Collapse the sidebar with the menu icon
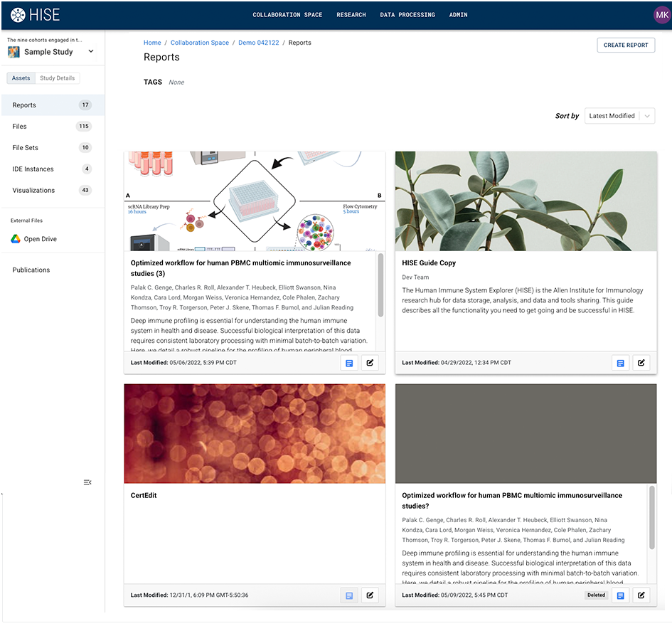Viewport: 672px width, 626px height. click(x=87, y=482)
